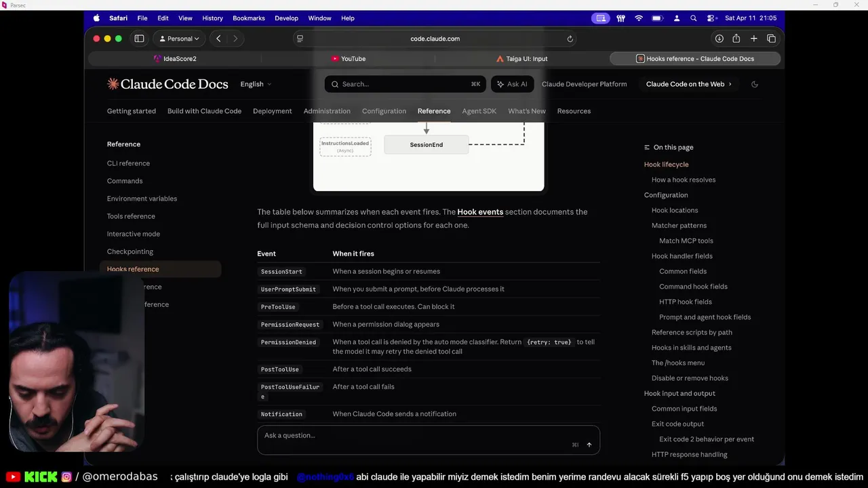The width and height of the screenshot is (868, 488).
Task: Click the On this page list icon
Action: click(647, 147)
